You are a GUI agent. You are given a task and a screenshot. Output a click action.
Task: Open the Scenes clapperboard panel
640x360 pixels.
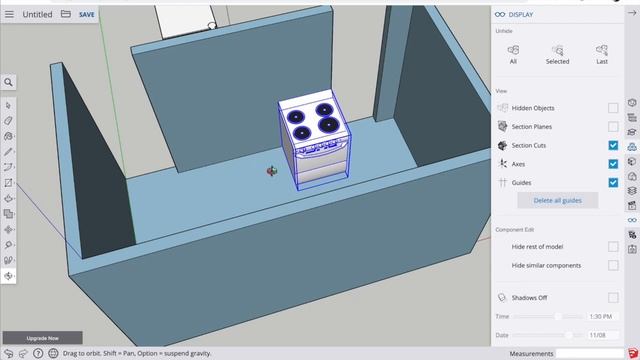[632, 206]
